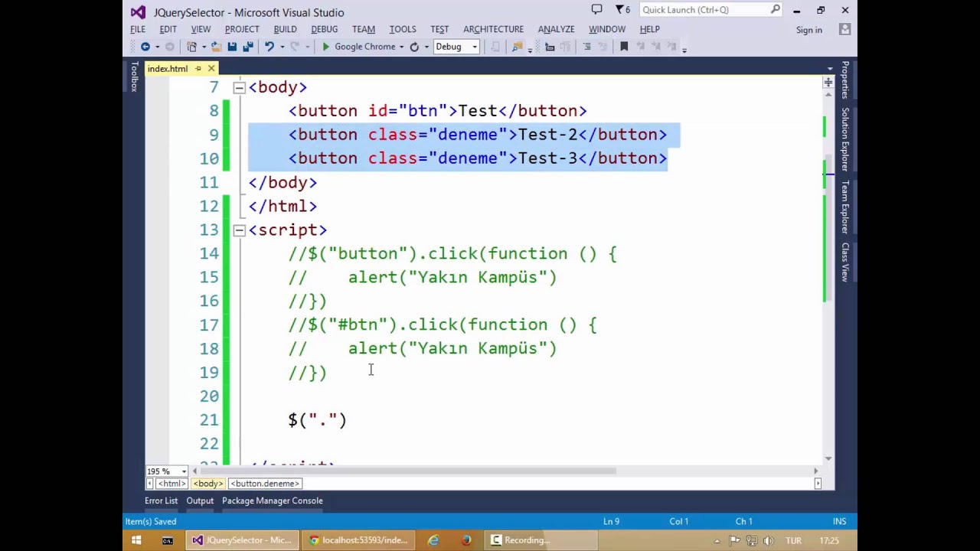
Task: Click the Refresh browser icon
Action: pyautogui.click(x=414, y=47)
